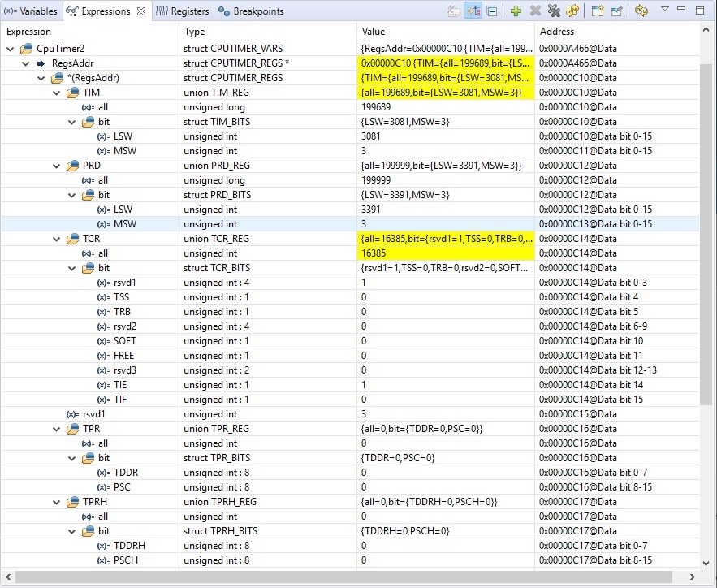Click the scroll down arrow

tap(706, 564)
